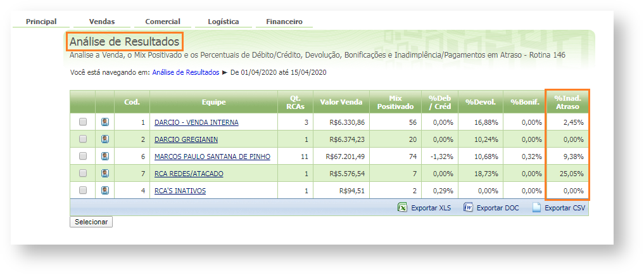
Task: Select checkbox for MARCOS PAULO SANTANA DE PINHO
Action: click(83, 157)
